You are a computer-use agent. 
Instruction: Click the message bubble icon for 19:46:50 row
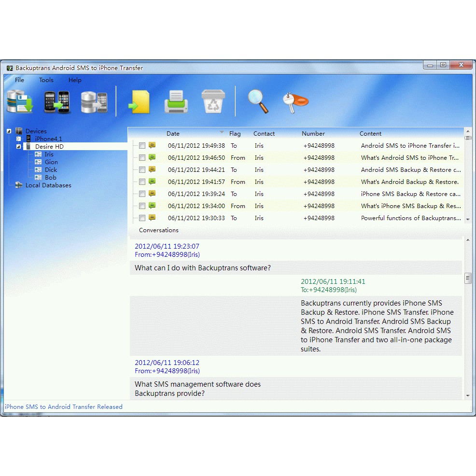coord(152,157)
